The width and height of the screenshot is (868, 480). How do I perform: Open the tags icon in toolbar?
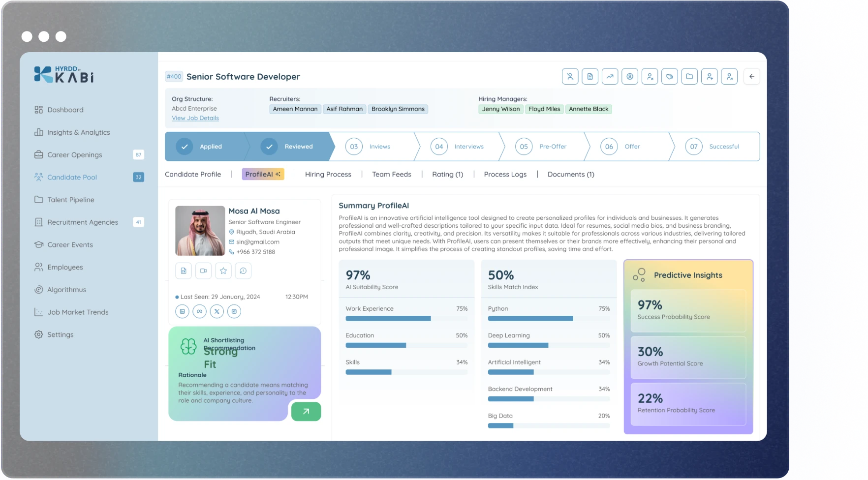tap(669, 77)
